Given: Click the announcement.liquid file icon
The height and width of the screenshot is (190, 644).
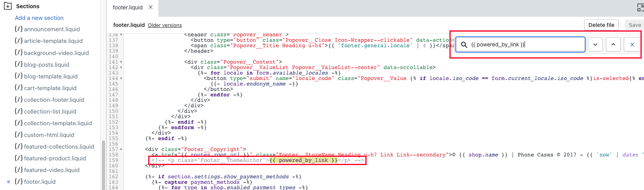Looking at the screenshot, I should pos(18,29).
